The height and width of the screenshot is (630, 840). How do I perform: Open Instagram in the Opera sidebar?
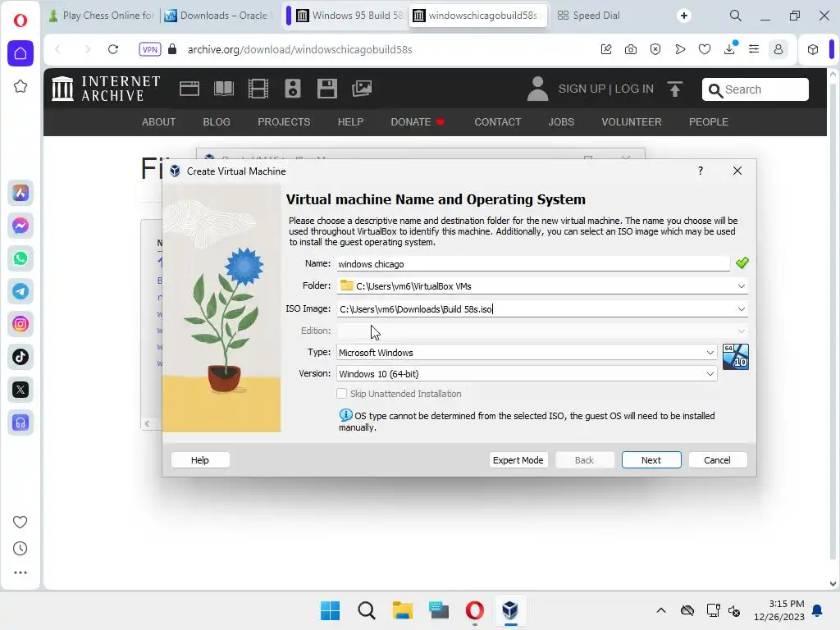(x=21, y=324)
